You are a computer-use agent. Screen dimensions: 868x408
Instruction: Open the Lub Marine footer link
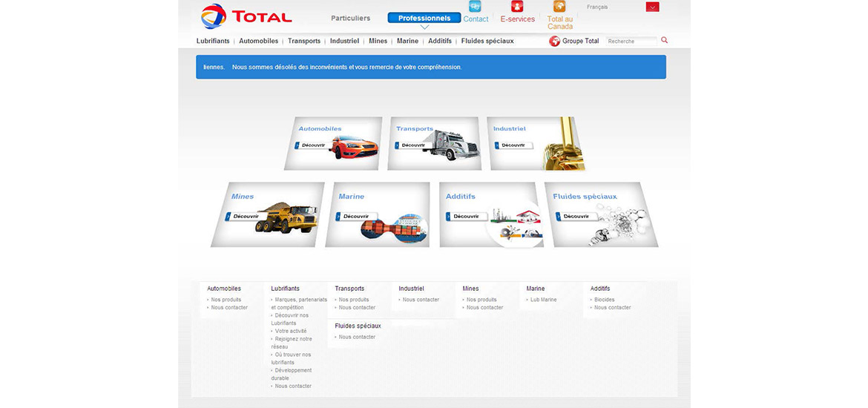[543, 300]
